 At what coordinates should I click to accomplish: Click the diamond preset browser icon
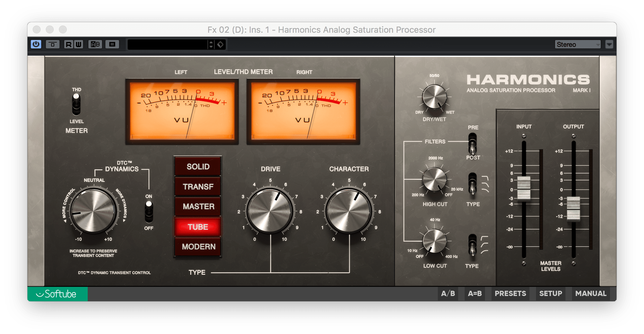click(220, 44)
